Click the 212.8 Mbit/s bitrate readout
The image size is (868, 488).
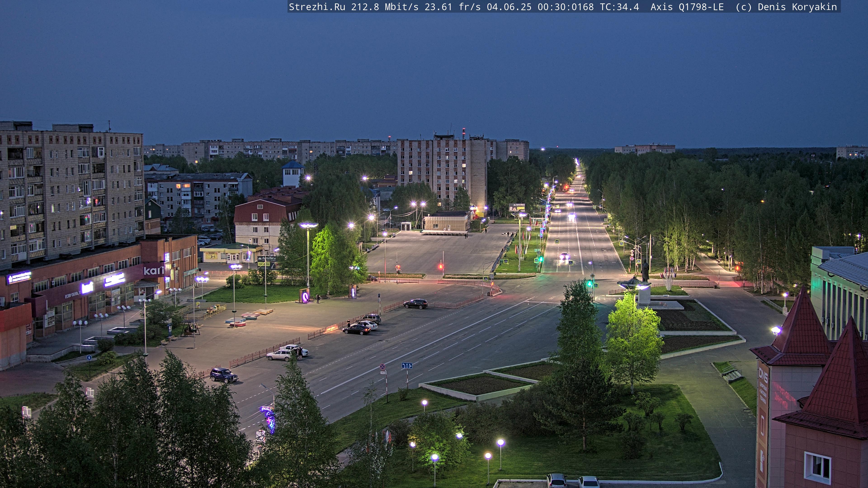click(x=385, y=7)
